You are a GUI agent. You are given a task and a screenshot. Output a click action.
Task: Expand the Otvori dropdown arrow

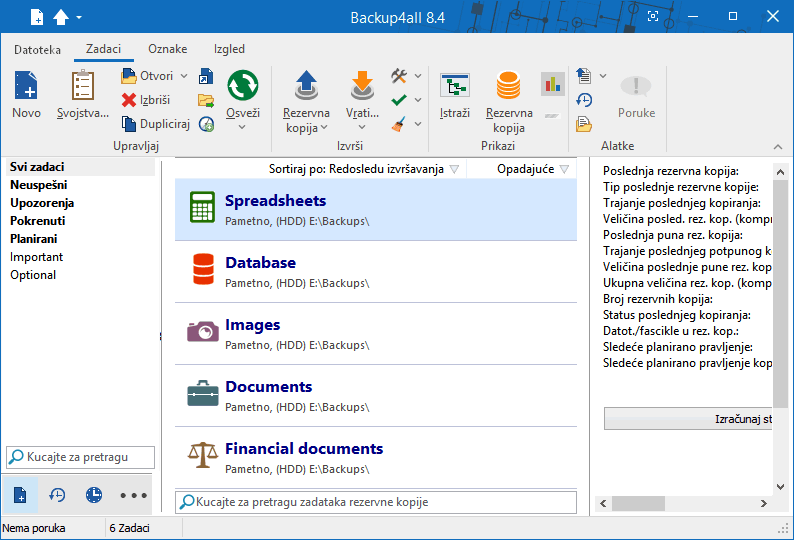184,76
